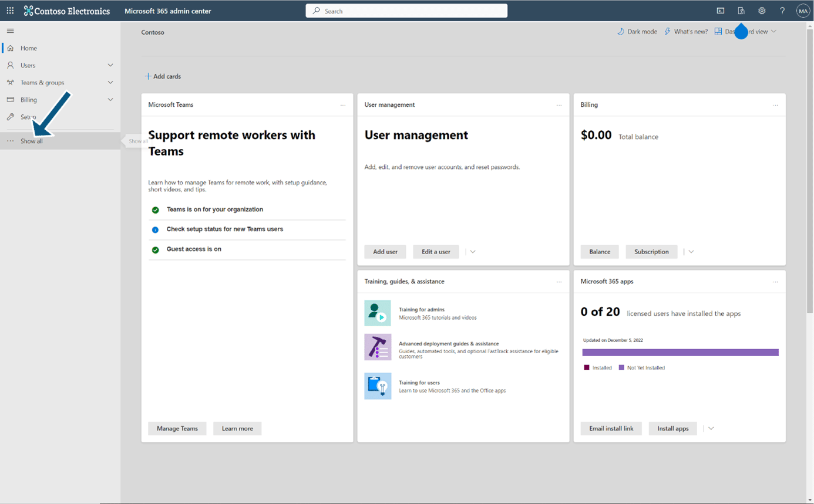Viewport: 814px width, 504px height.
Task: Click the apps installation progress bar
Action: pyautogui.click(x=680, y=352)
